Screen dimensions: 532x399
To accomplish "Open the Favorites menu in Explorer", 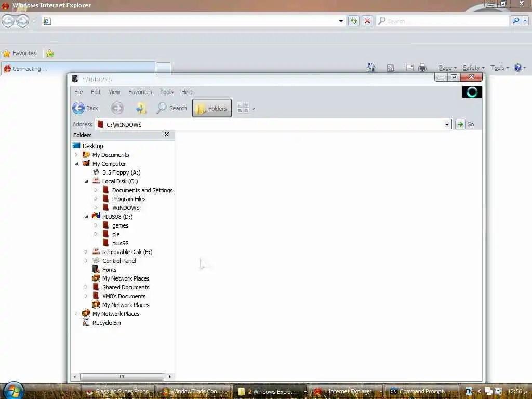I will [x=140, y=92].
